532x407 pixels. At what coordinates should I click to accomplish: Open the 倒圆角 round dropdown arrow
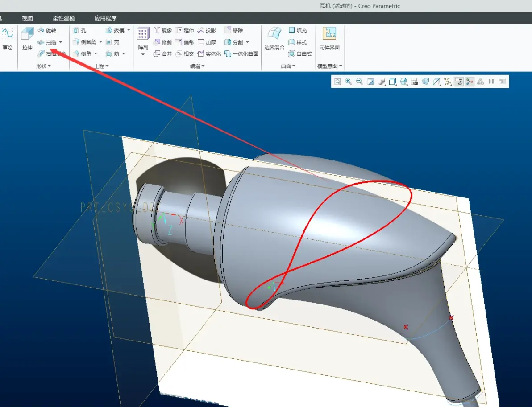(101, 42)
